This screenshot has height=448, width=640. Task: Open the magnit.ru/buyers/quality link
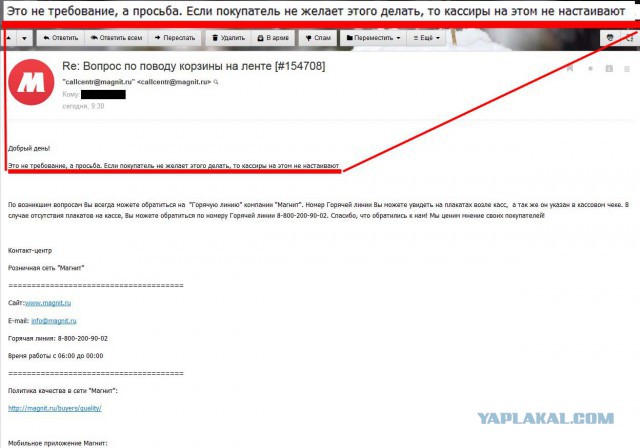point(55,408)
